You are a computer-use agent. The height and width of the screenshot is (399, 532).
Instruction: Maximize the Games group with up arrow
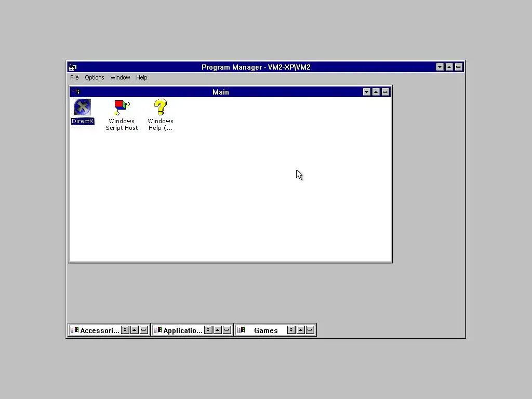[x=301, y=330]
